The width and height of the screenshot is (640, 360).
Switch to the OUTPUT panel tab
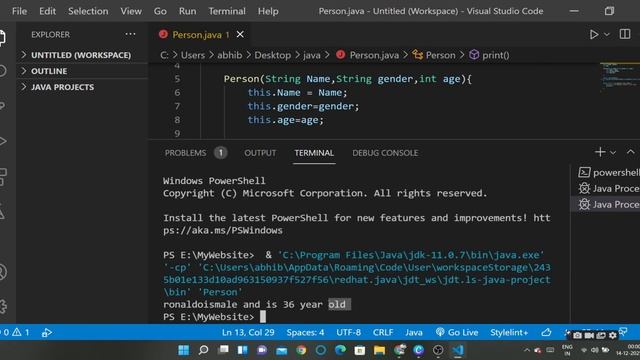click(260, 153)
